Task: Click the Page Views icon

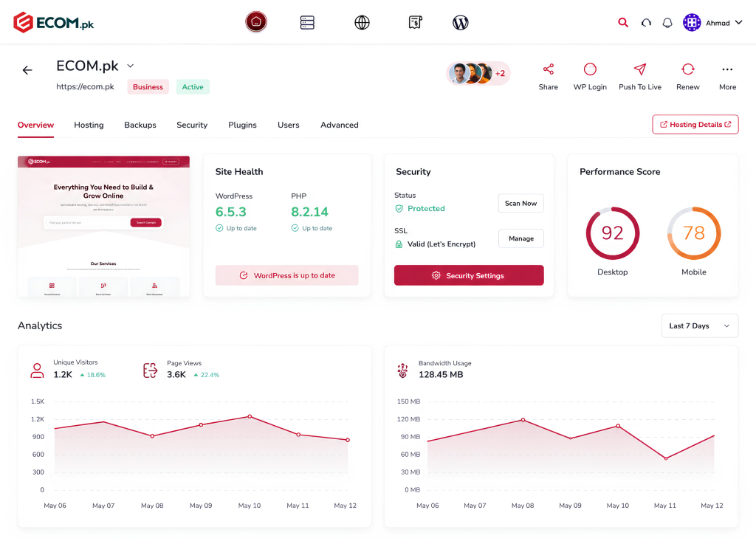Action: click(x=151, y=371)
